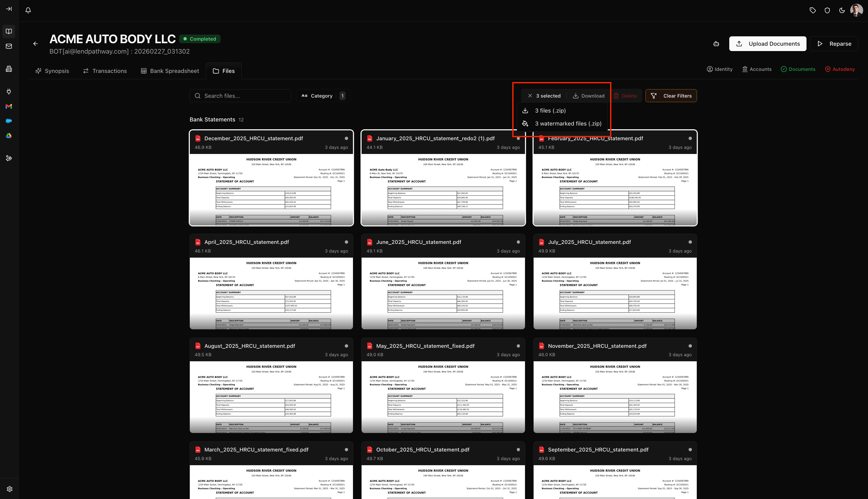
Task: Open the user profile avatar
Action: coord(857,10)
